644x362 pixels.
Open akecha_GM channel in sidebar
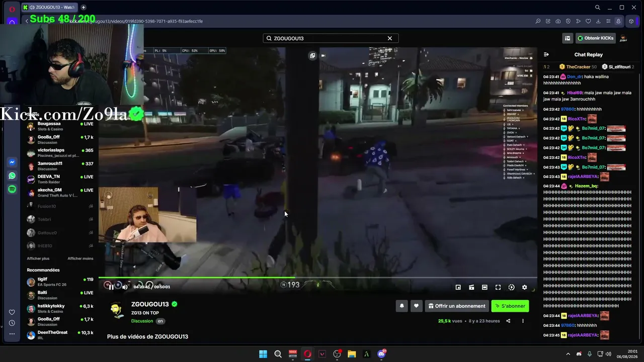pyautogui.click(x=60, y=193)
